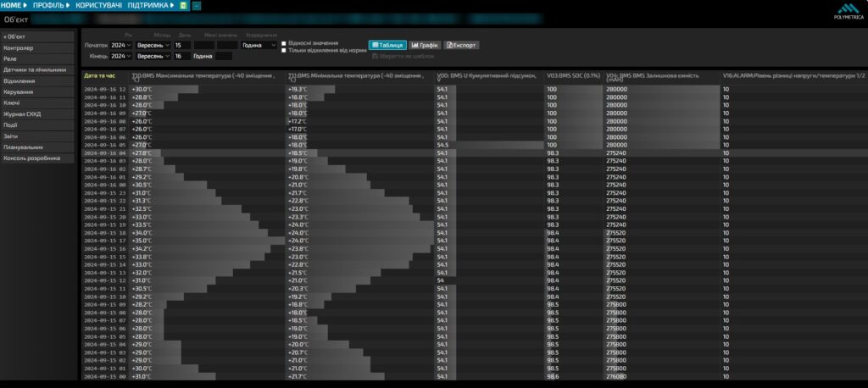Click the teal minus icon after the green icon
868x388 pixels.
[x=197, y=6]
